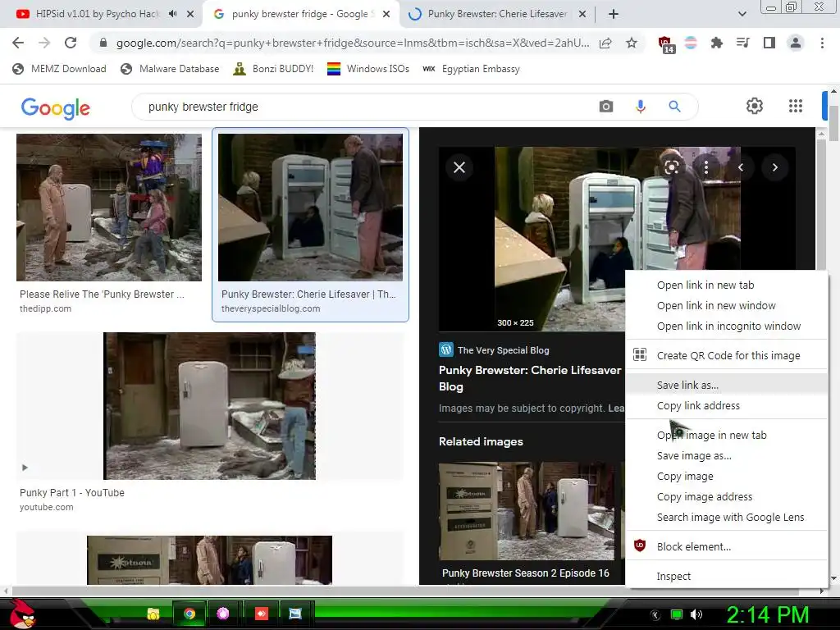Select Search image with Google Lens
The width and height of the screenshot is (840, 630).
tap(727, 517)
